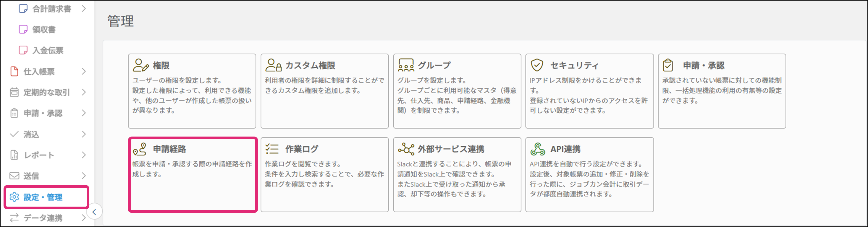
Task: Click the 消込 checkmark icon
Action: 14,134
